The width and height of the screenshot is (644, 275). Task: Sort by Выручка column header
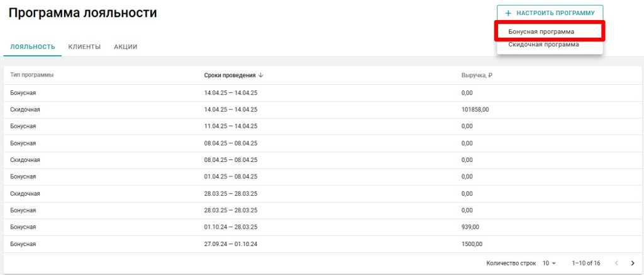(476, 75)
